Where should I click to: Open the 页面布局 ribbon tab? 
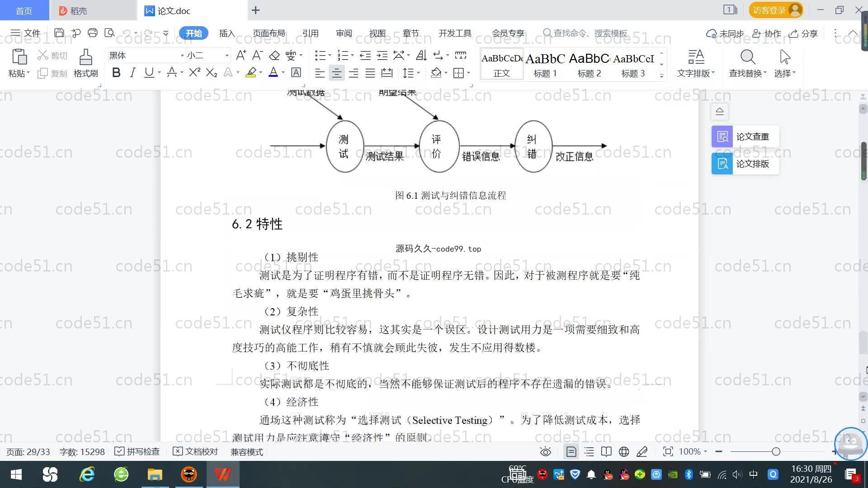click(x=269, y=33)
